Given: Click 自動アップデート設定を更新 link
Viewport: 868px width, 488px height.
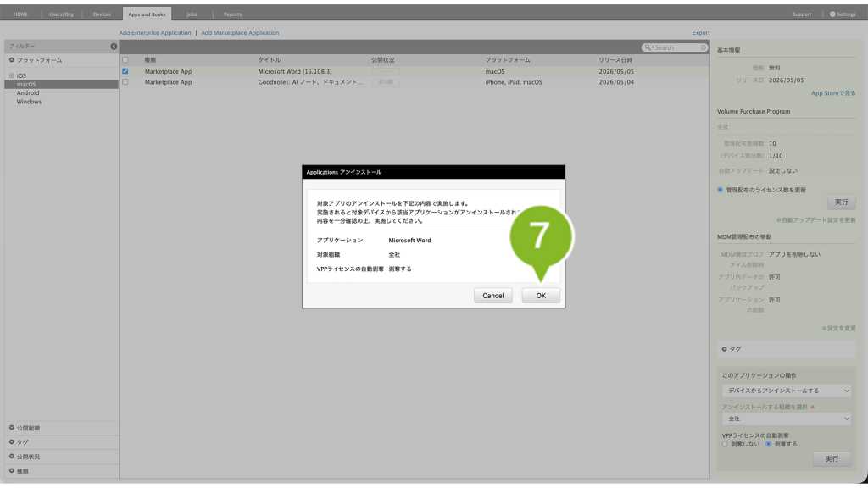Looking at the screenshot, I should [816, 220].
